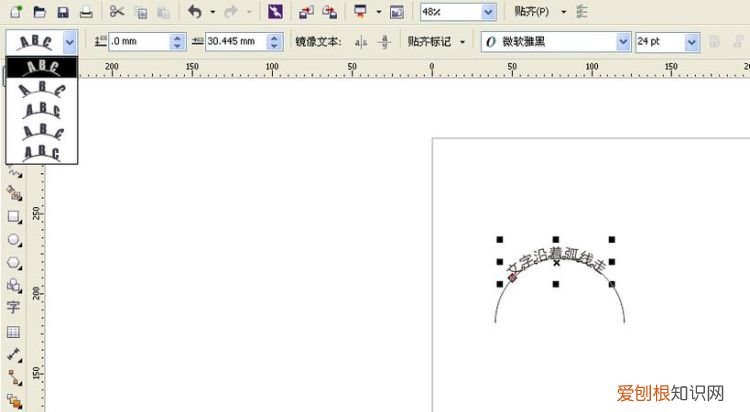Select the Rectangle tool in toolbox
The height and width of the screenshot is (412, 750).
click(14, 216)
